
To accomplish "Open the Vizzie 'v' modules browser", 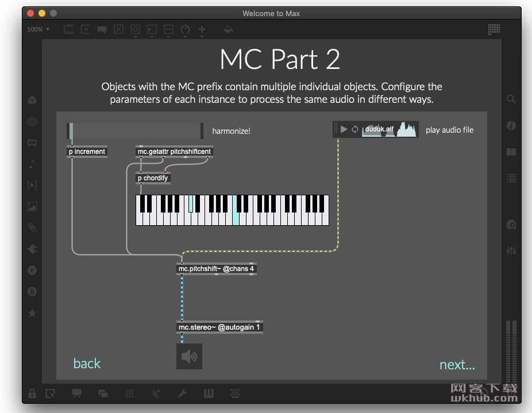I will click(32, 271).
